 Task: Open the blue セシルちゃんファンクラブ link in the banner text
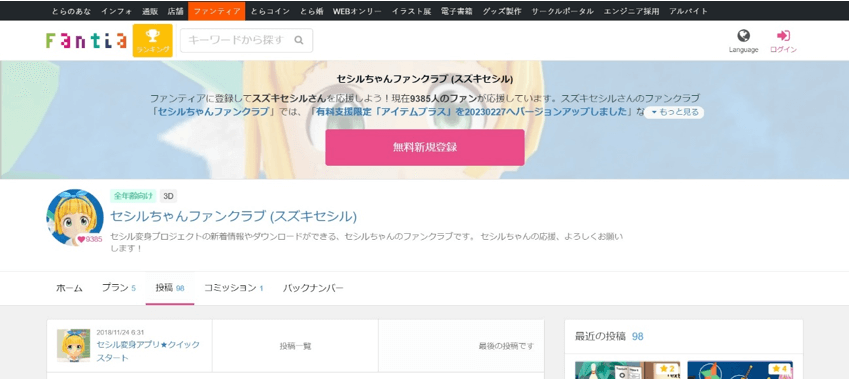pyautogui.click(x=213, y=112)
